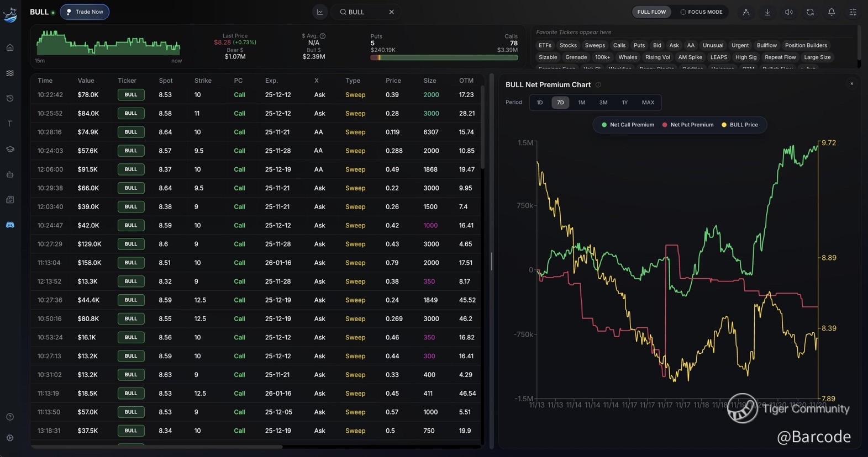Image resolution: width=868 pixels, height=457 pixels.
Task: Click the download icon in top toolbar
Action: pos(767,12)
